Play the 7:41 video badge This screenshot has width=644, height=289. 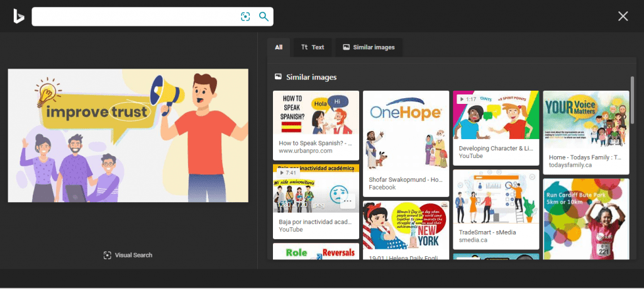click(287, 173)
